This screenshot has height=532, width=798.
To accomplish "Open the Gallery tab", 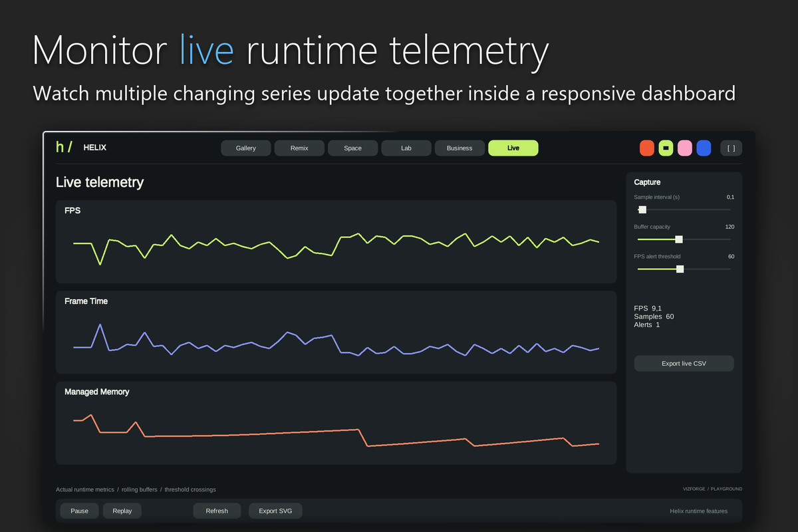I will click(246, 148).
